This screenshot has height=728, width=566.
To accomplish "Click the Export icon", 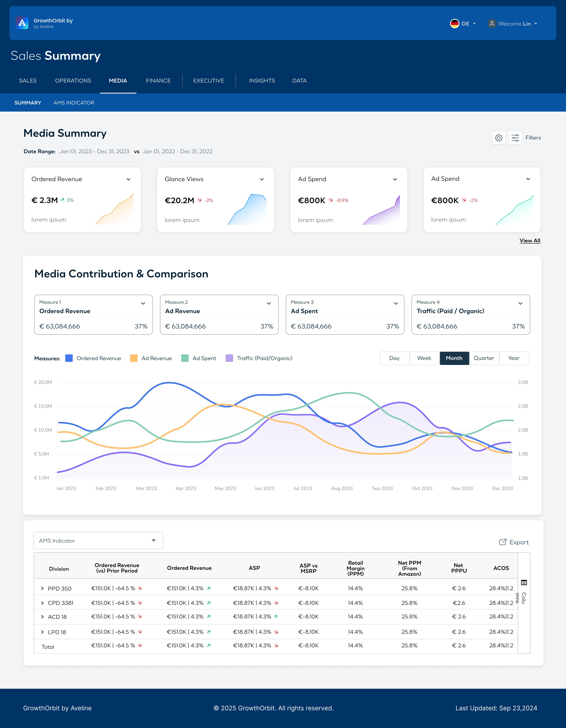I will tap(503, 542).
